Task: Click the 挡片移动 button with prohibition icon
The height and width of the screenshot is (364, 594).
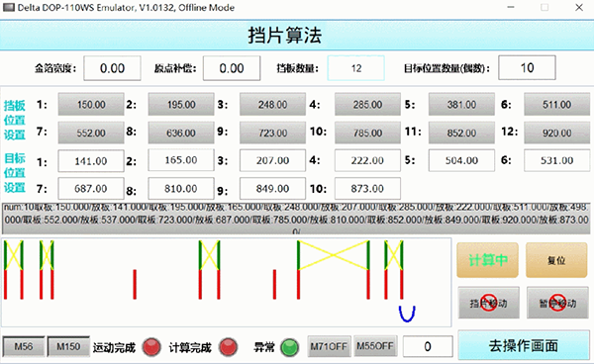Action: tap(488, 303)
